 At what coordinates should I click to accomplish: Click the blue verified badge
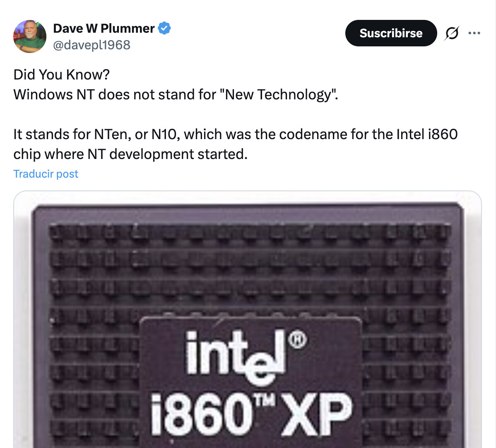point(164,28)
